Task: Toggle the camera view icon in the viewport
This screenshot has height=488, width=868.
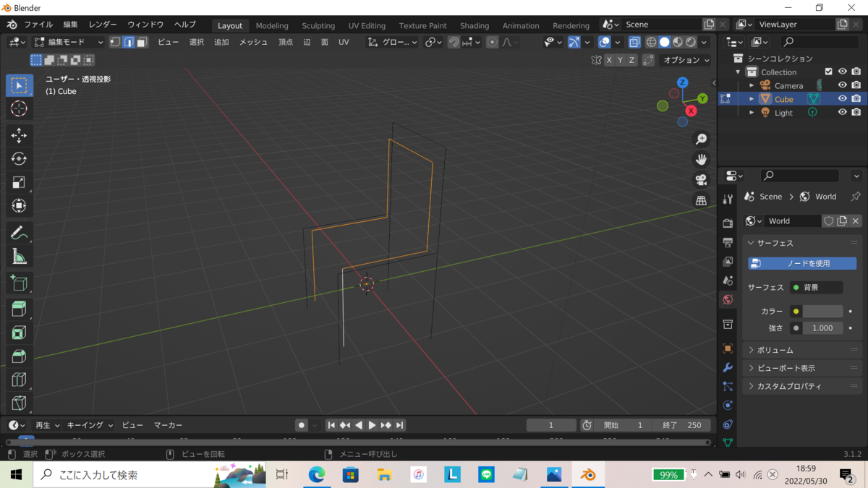Action: coord(701,180)
